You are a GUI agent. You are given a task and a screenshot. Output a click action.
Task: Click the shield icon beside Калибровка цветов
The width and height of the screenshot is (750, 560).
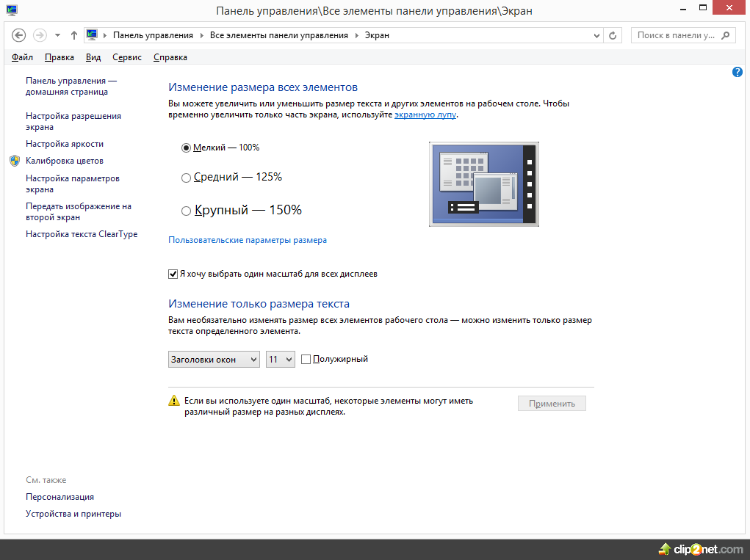[15, 161]
